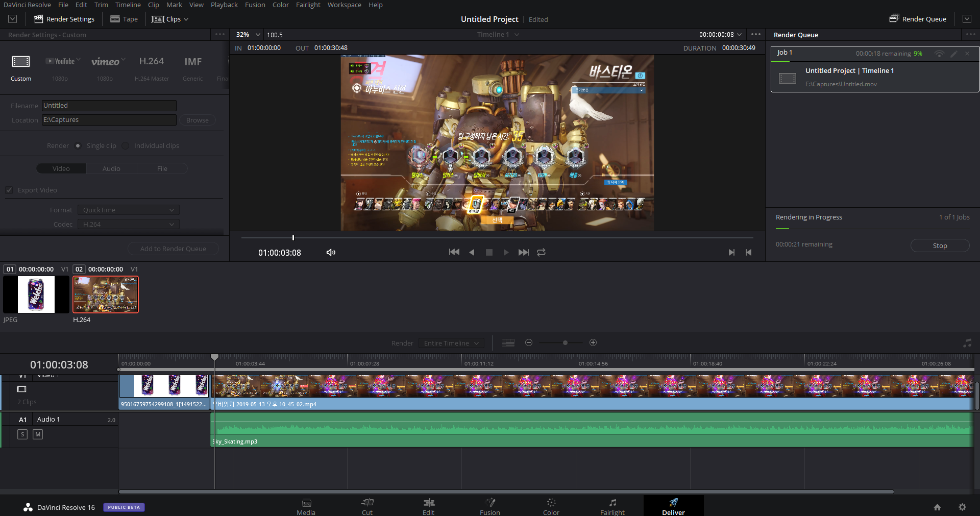Screen dimensions: 980x516
Task: Toggle Video 1 track clip icon
Action: pyautogui.click(x=21, y=389)
